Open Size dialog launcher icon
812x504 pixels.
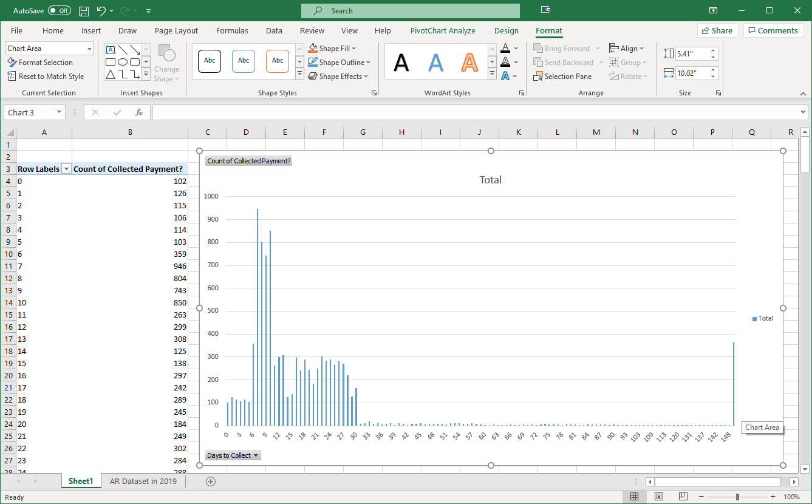(x=718, y=93)
